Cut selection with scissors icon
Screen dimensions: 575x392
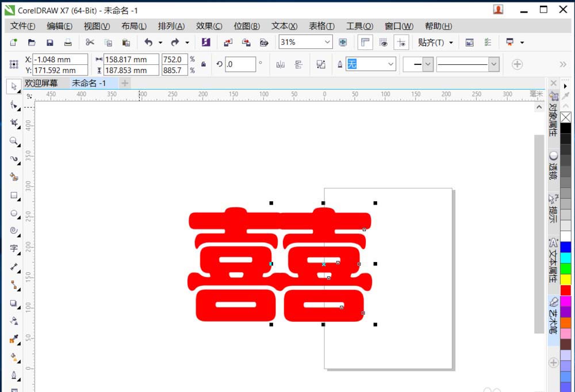(x=90, y=42)
